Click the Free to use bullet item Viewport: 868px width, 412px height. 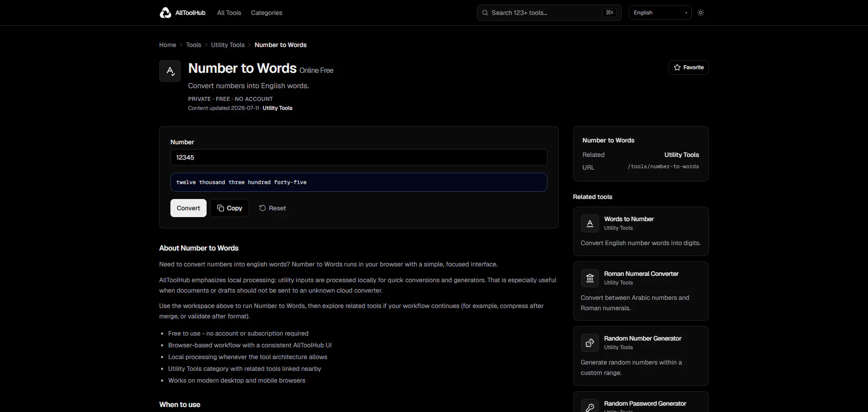[238, 333]
